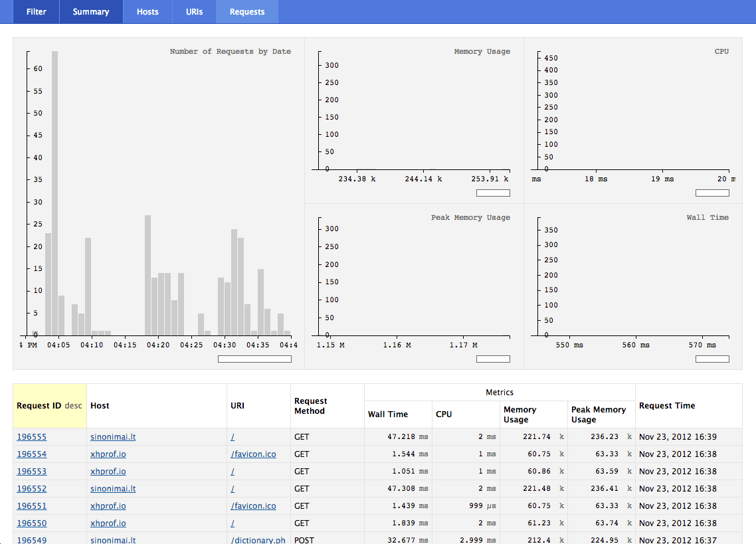Go to the URIs tab
This screenshot has height=544, width=756.
coord(194,11)
